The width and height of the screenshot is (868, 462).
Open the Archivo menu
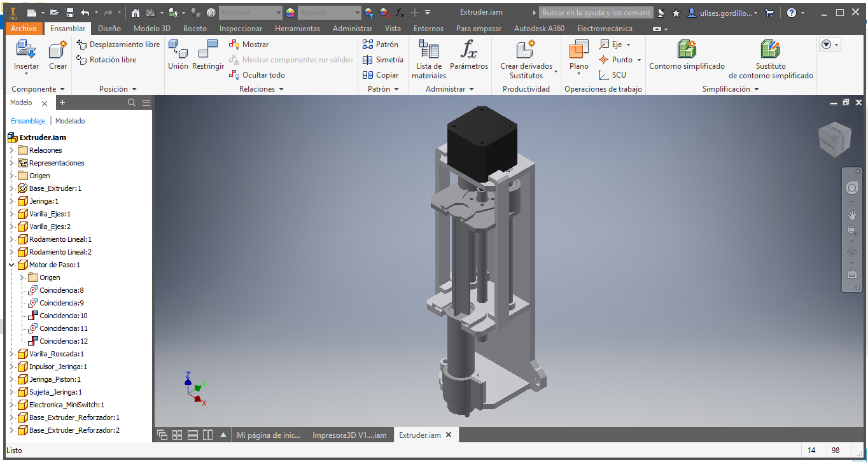coord(24,29)
